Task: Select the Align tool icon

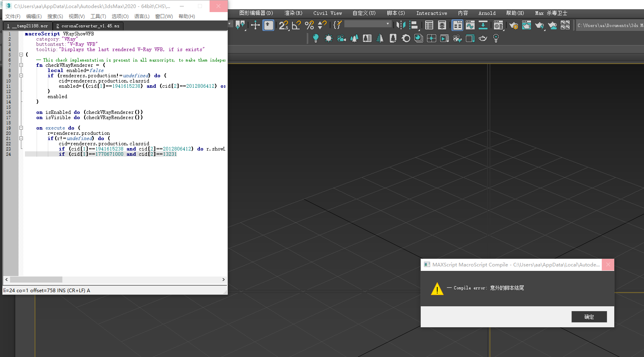Action: pyautogui.click(x=414, y=25)
